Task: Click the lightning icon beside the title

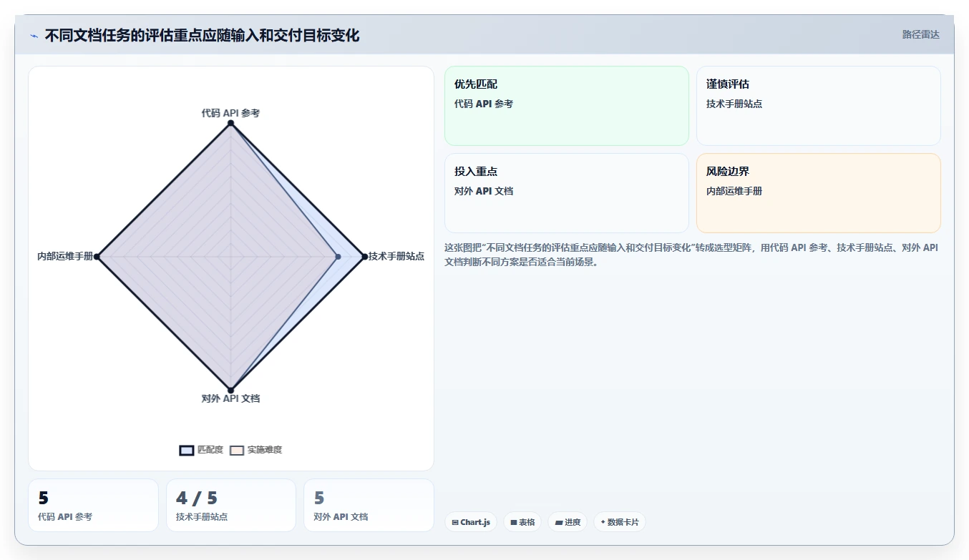Action: point(34,36)
